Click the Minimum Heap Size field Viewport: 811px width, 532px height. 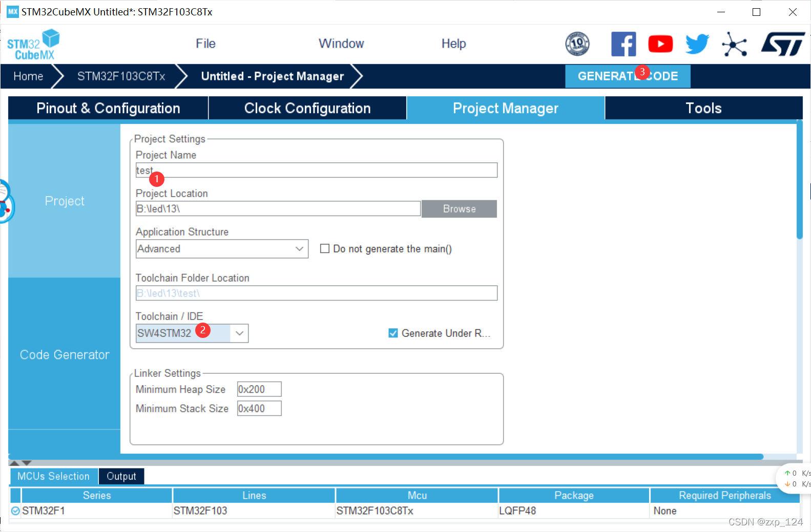tap(259, 389)
